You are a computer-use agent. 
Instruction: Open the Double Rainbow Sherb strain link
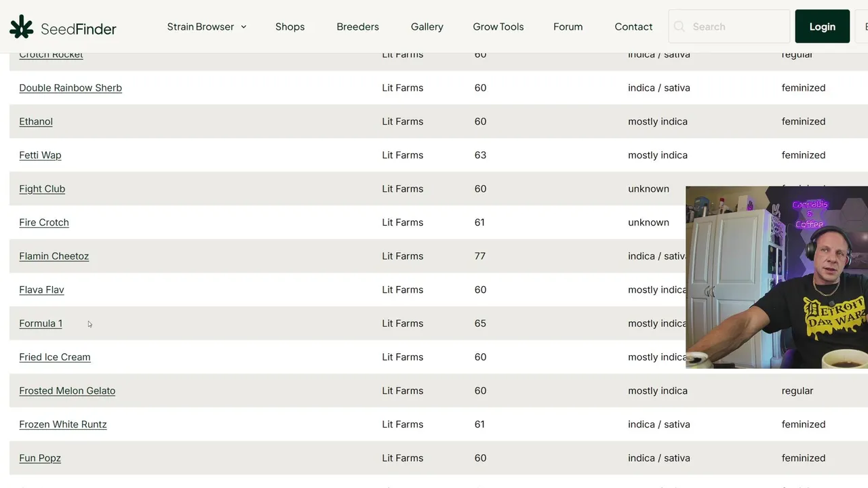pos(71,88)
